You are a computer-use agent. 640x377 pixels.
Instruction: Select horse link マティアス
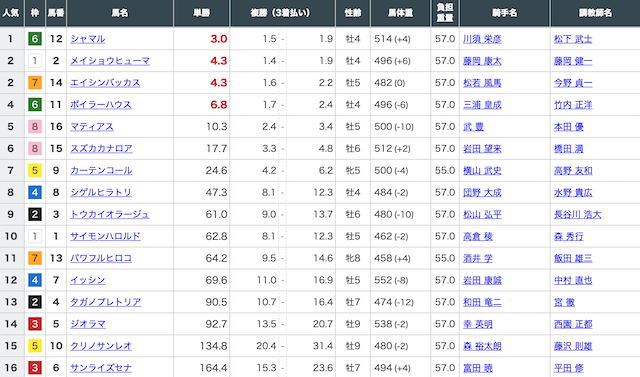[x=92, y=127]
